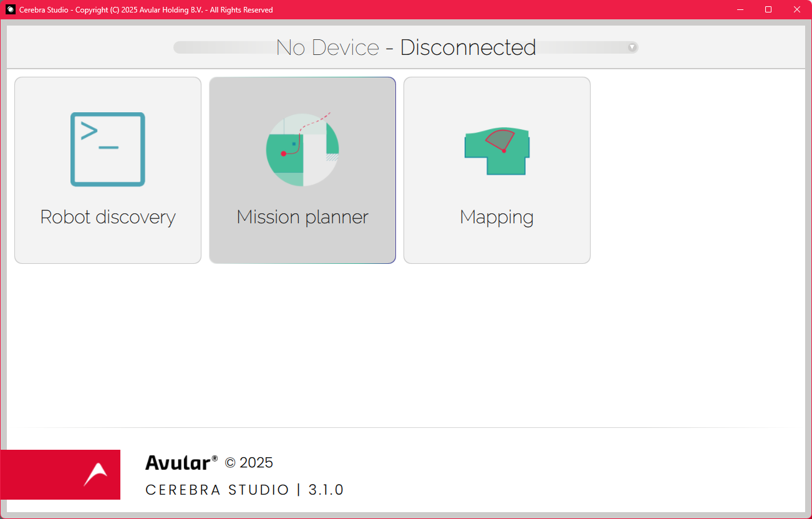Maximize the Cerebra Studio window
812x519 pixels.
[x=768, y=9]
